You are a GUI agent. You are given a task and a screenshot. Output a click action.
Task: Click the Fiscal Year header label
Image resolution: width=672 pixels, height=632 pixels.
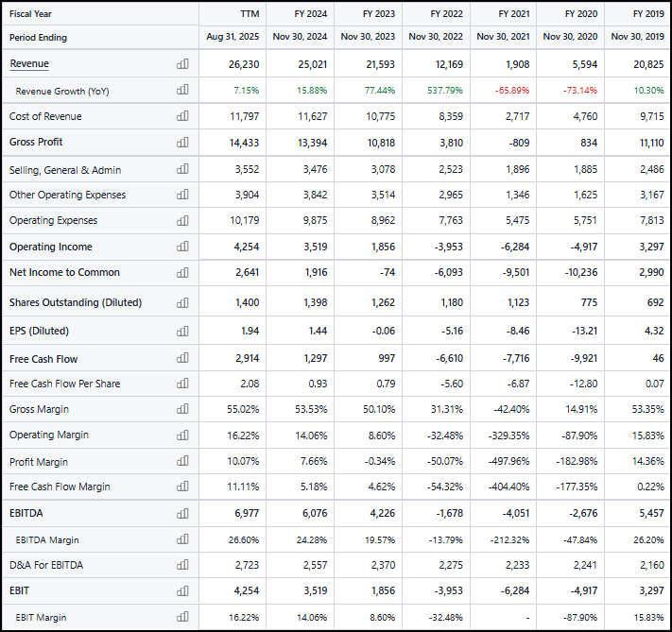31,14
